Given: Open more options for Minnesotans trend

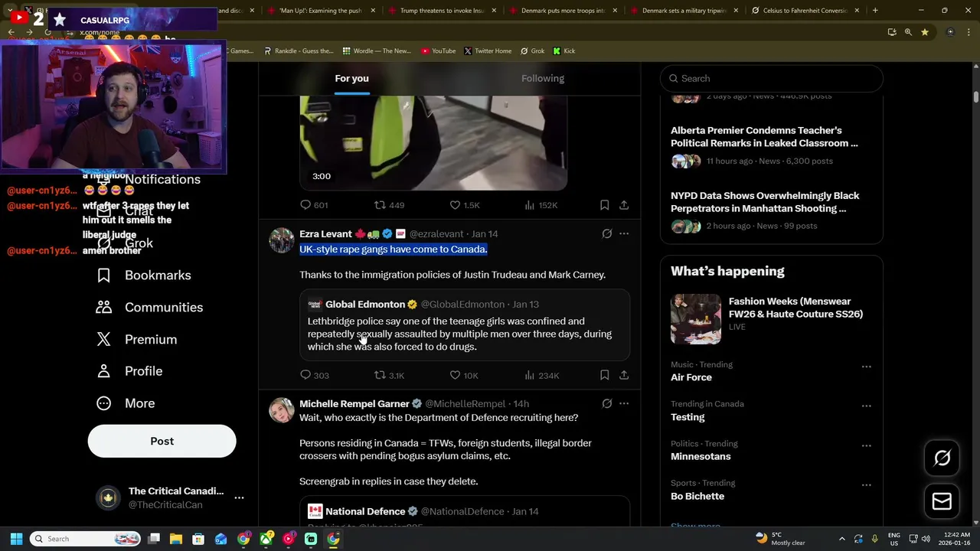Looking at the screenshot, I should click(x=866, y=445).
